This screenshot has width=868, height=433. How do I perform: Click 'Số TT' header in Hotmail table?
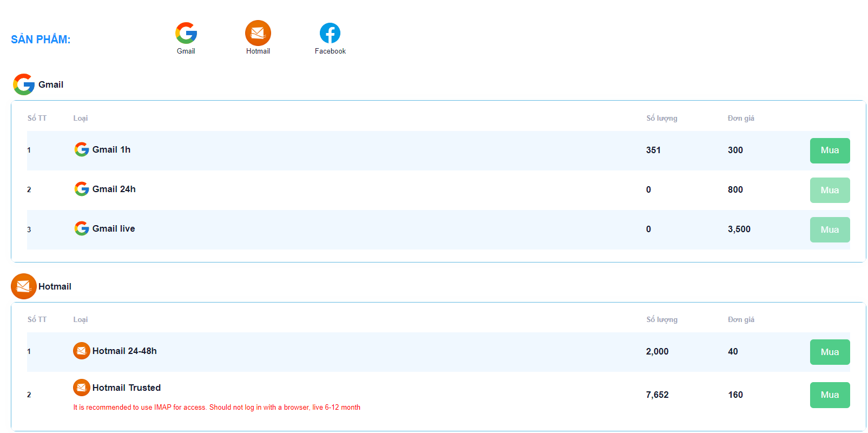coord(37,319)
